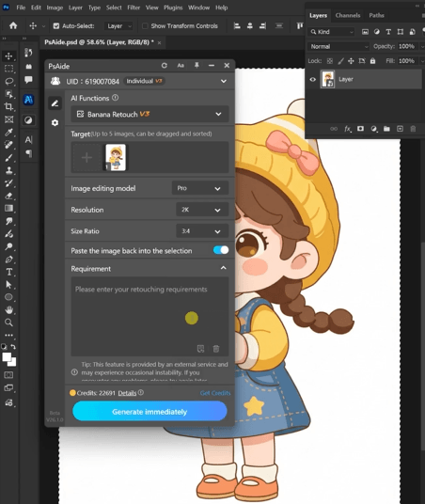Open the Get Credits link
The height and width of the screenshot is (504, 425).
tap(215, 393)
